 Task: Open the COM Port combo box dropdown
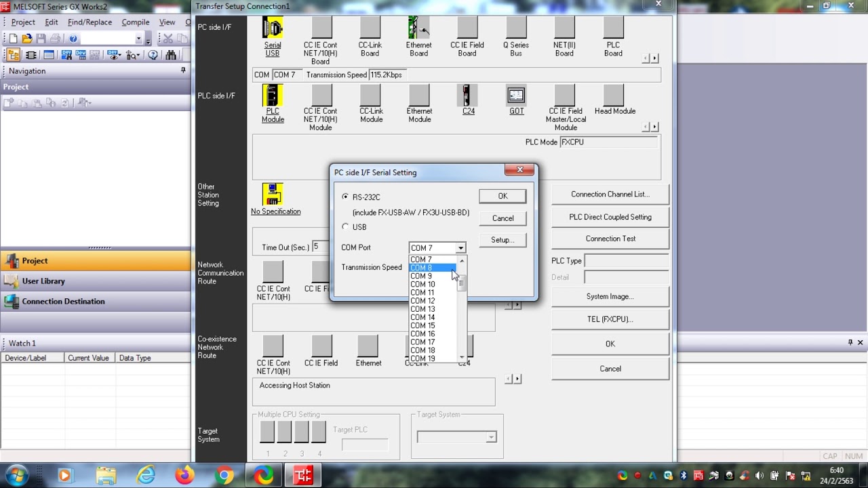coord(460,248)
